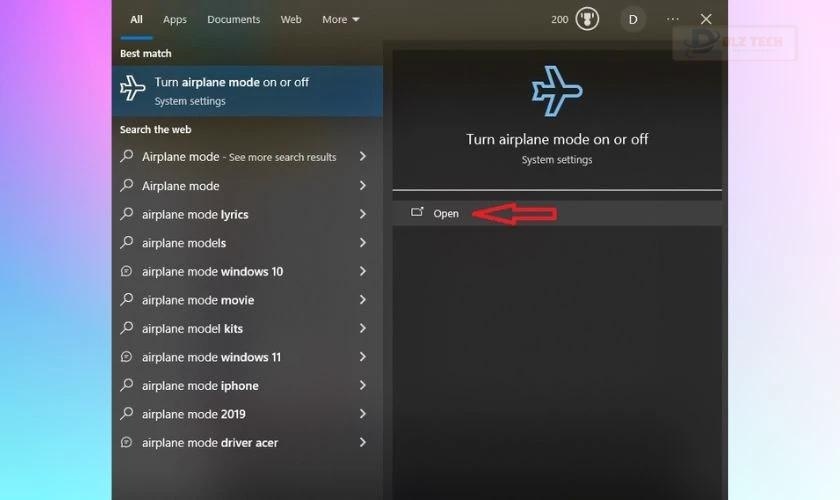Click chat icon beside airplane mode driver acer
The width and height of the screenshot is (840, 500).
[x=127, y=442]
